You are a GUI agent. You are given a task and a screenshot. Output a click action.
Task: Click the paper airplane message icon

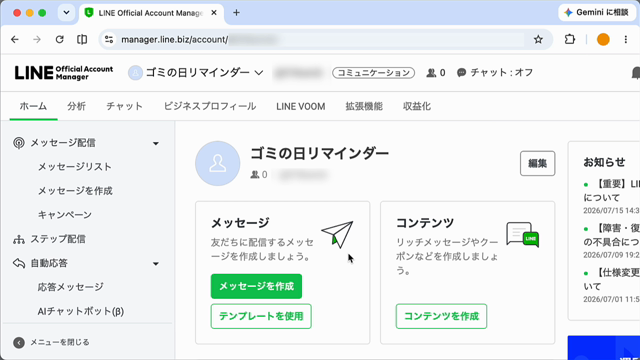(x=338, y=234)
